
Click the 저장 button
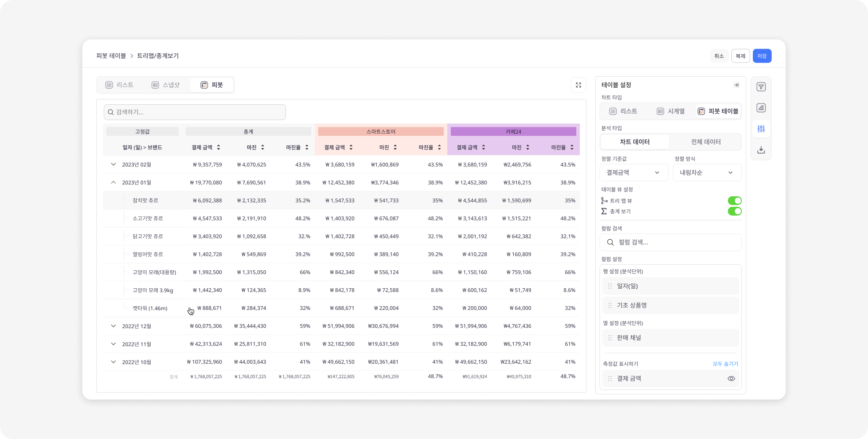click(x=762, y=56)
